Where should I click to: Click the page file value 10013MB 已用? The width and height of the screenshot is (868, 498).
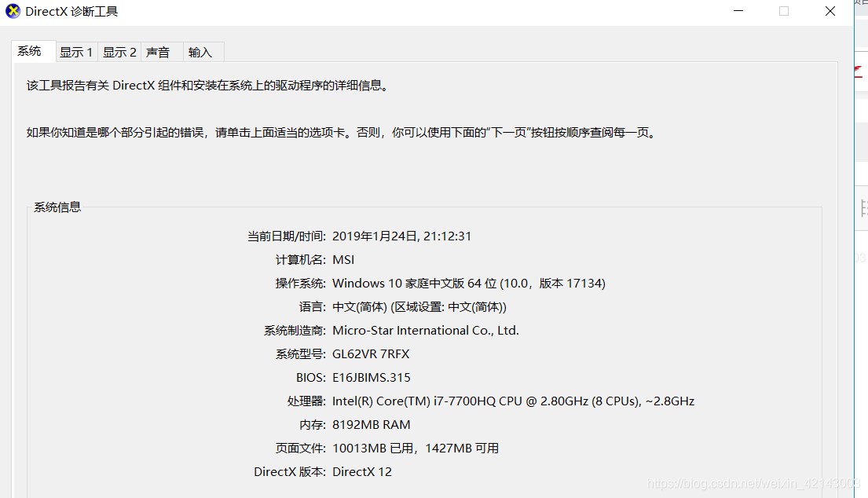[416, 449]
